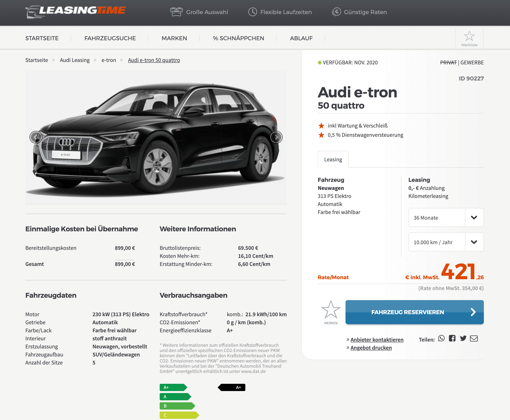Click the 230 kW (313 PS) Elektro value
510x420 pixels.
pos(121,314)
